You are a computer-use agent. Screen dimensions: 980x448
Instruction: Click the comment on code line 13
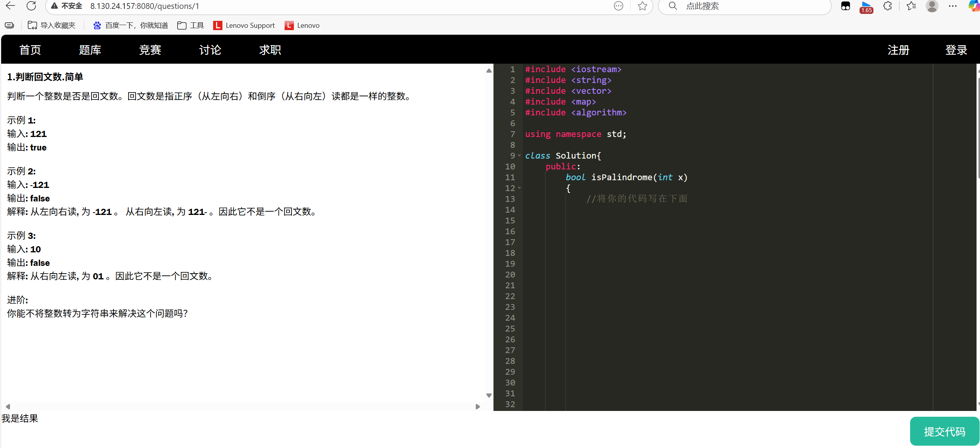coord(637,199)
